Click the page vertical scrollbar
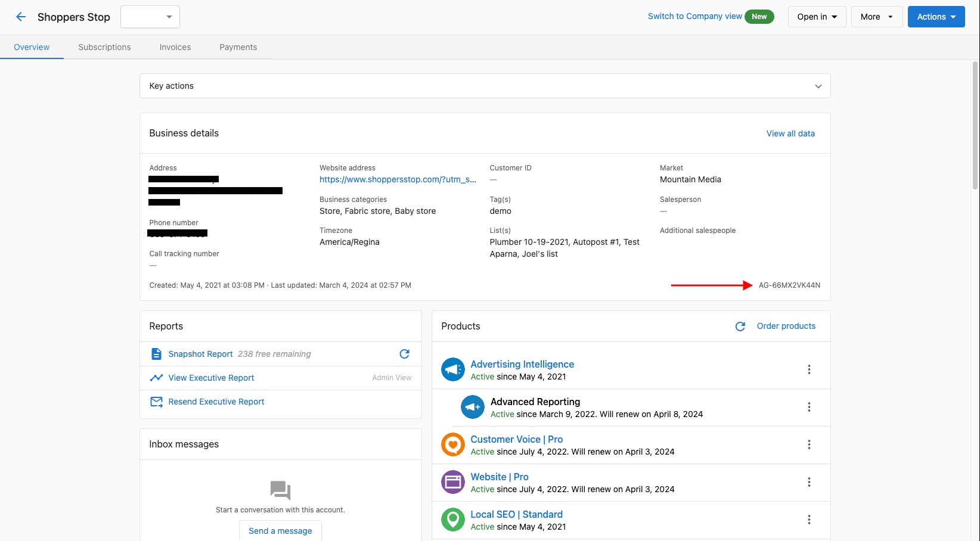 (x=975, y=125)
